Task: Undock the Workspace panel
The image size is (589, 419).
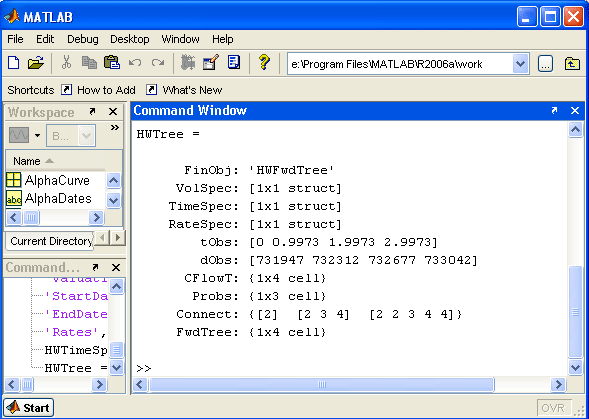Action: pyautogui.click(x=92, y=111)
